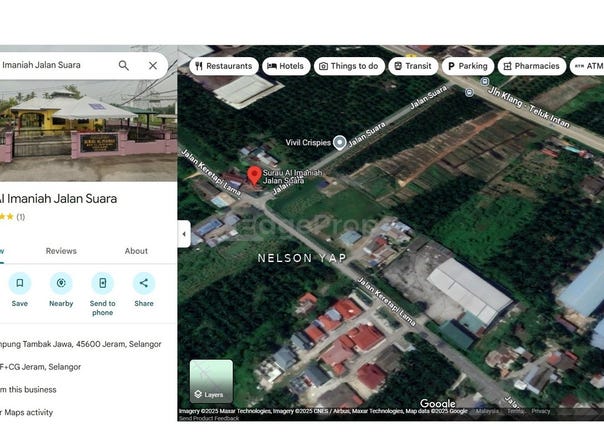Viewport: 604px width, 447px height.
Task: Filter map by Hotels
Action: [x=286, y=66]
